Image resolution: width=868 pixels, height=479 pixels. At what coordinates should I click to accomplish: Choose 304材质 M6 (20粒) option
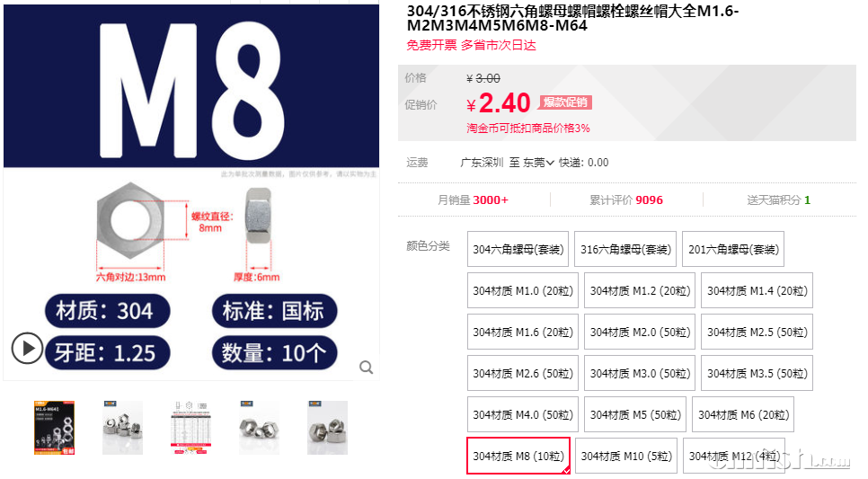pos(743,415)
